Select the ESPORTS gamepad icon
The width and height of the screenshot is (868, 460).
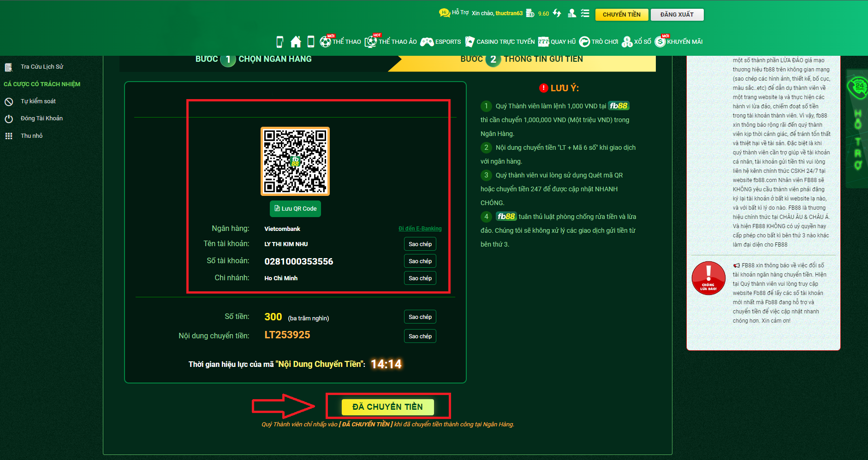click(x=427, y=41)
